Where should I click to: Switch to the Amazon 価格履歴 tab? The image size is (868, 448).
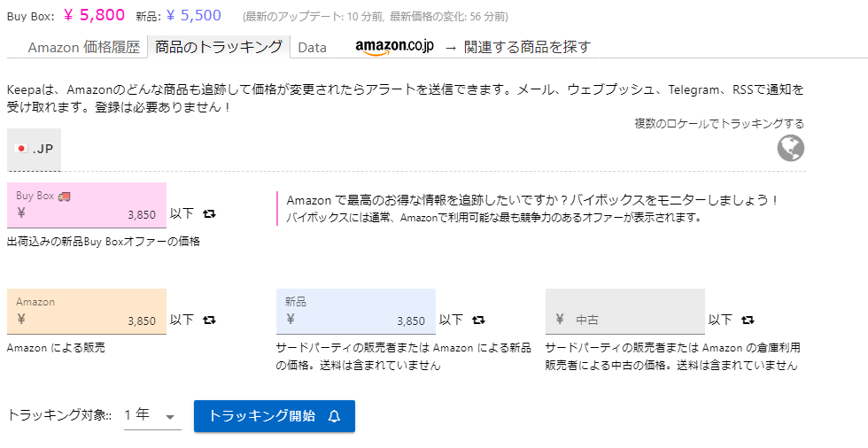click(x=84, y=48)
